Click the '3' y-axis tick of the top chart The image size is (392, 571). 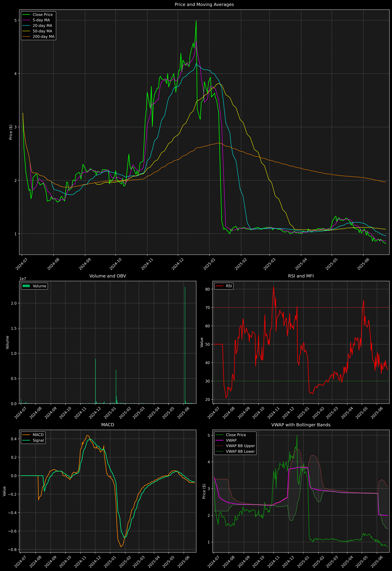click(15, 127)
